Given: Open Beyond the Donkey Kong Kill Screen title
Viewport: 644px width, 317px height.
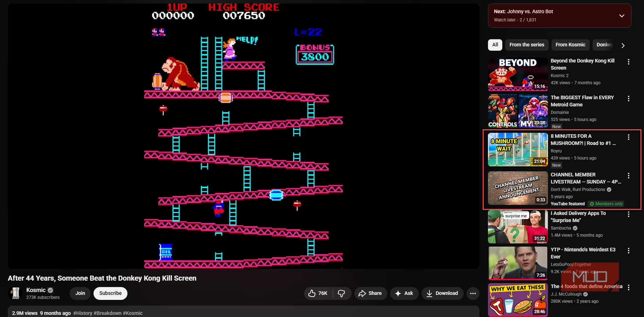Looking at the screenshot, I should click(582, 64).
